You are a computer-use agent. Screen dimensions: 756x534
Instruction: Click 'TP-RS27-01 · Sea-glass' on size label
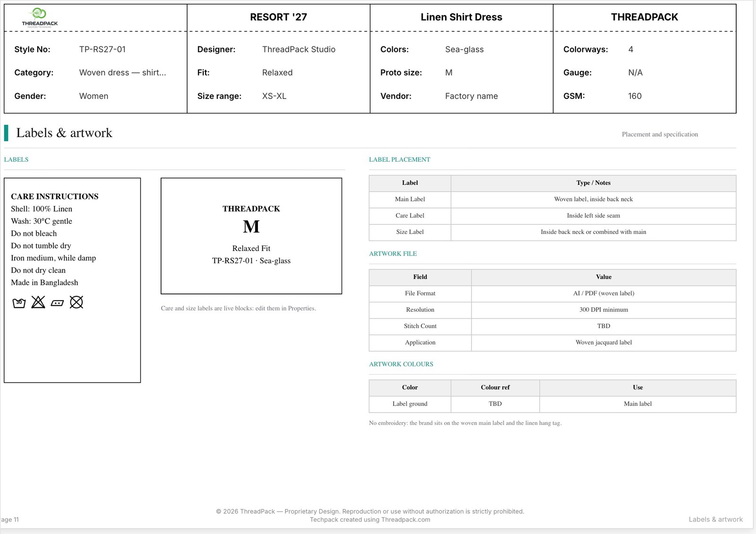251,260
